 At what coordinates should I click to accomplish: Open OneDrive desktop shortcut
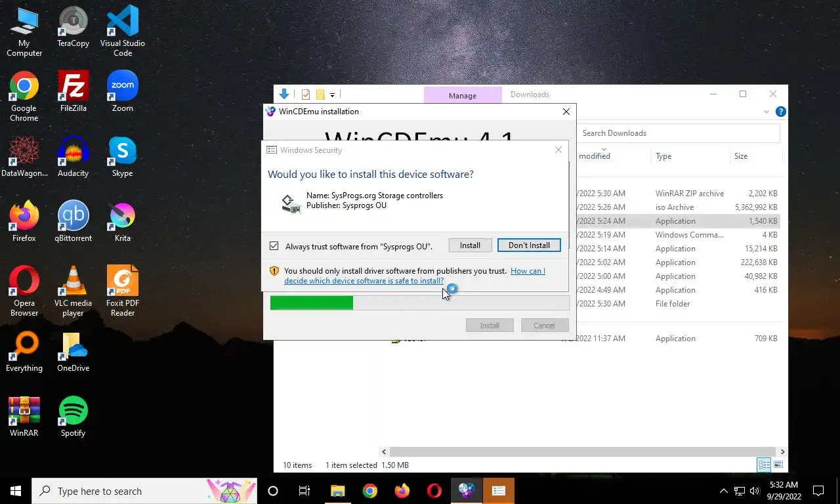(73, 352)
